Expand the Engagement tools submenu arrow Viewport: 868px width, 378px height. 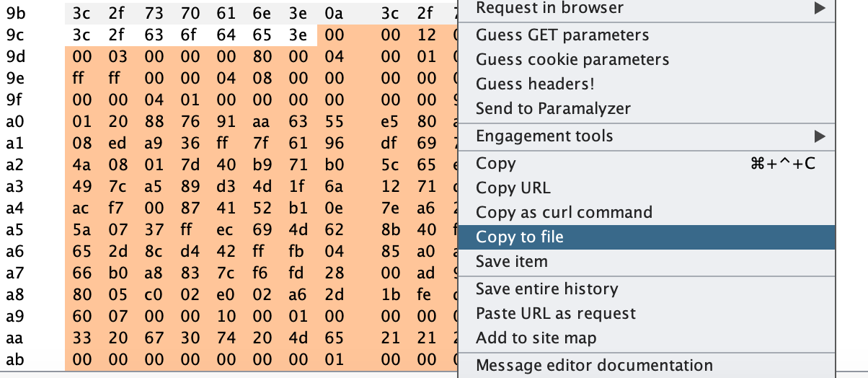point(818,136)
